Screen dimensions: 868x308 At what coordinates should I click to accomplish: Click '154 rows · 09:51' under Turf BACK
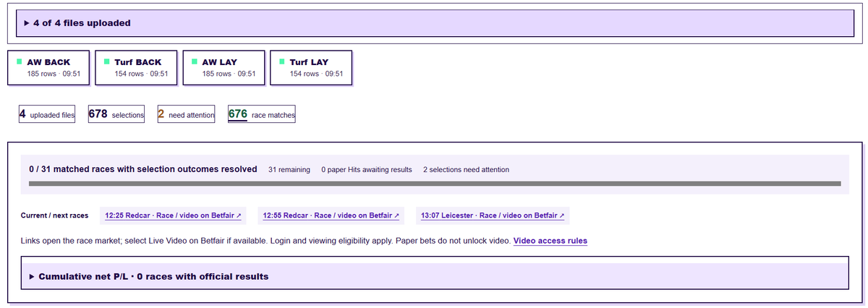tap(141, 74)
